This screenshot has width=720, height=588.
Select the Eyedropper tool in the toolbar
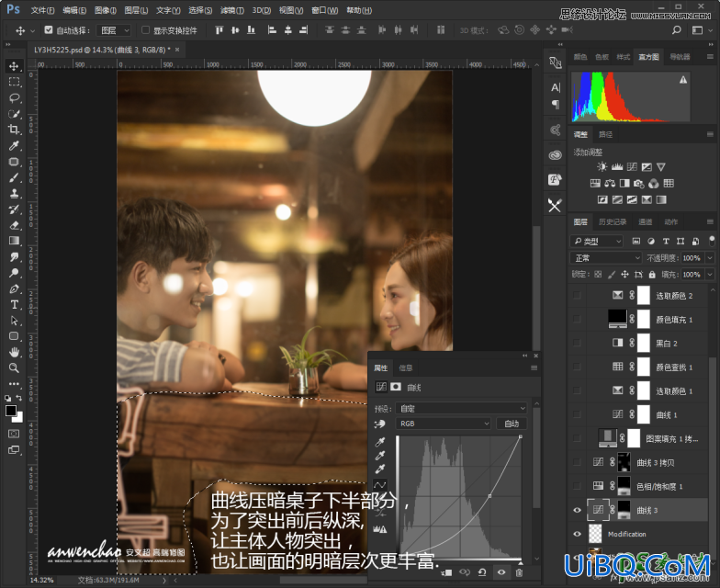pos(14,145)
